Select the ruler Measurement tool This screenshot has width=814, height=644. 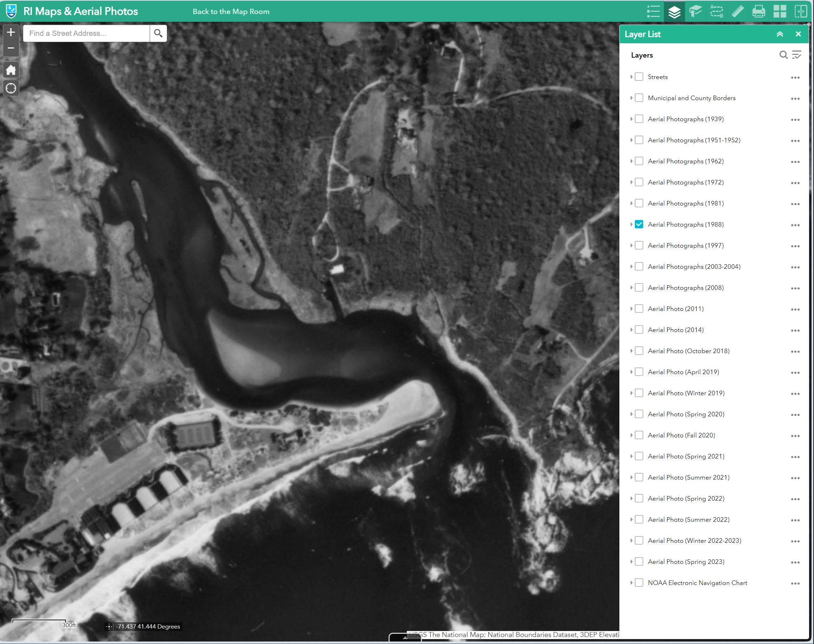(737, 11)
